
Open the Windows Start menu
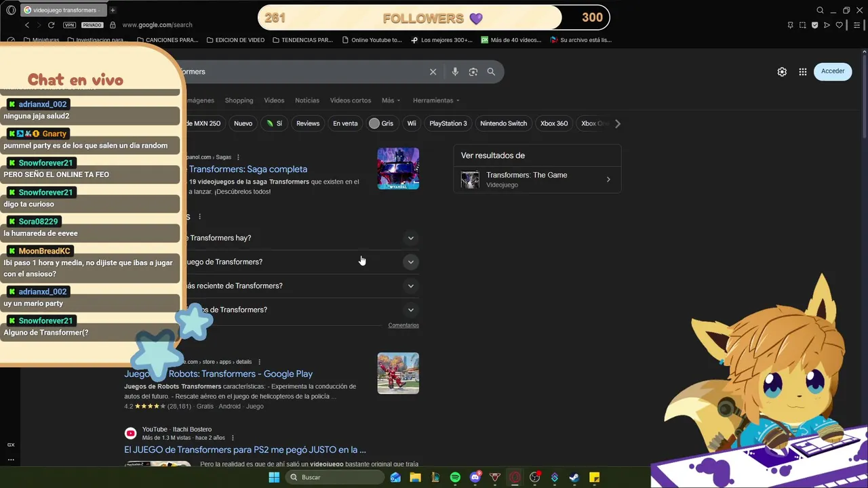point(274,477)
